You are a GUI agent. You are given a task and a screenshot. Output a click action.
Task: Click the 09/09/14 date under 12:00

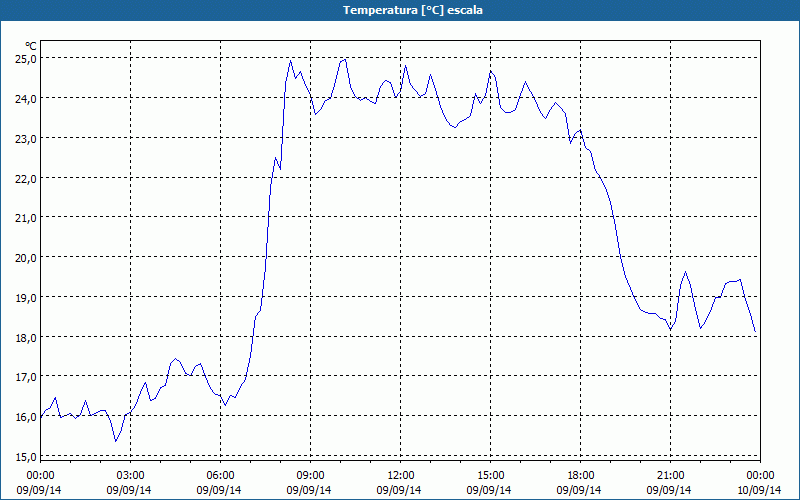[x=399, y=490]
